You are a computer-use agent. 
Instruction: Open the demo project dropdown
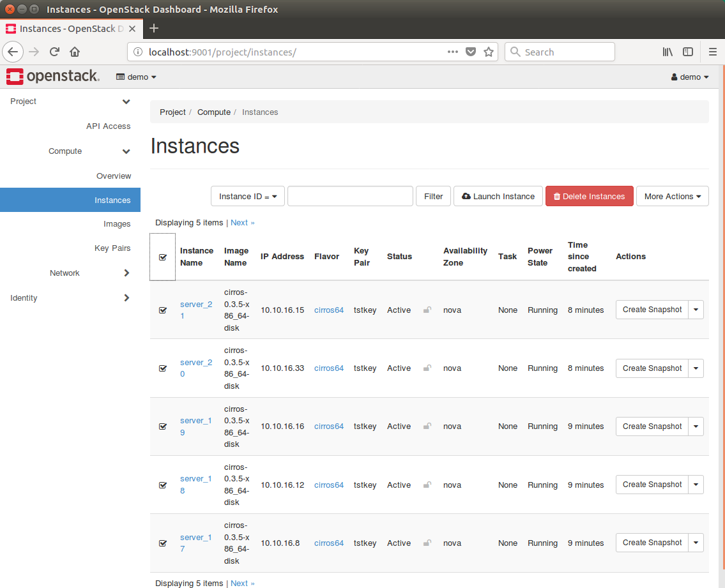click(x=136, y=77)
